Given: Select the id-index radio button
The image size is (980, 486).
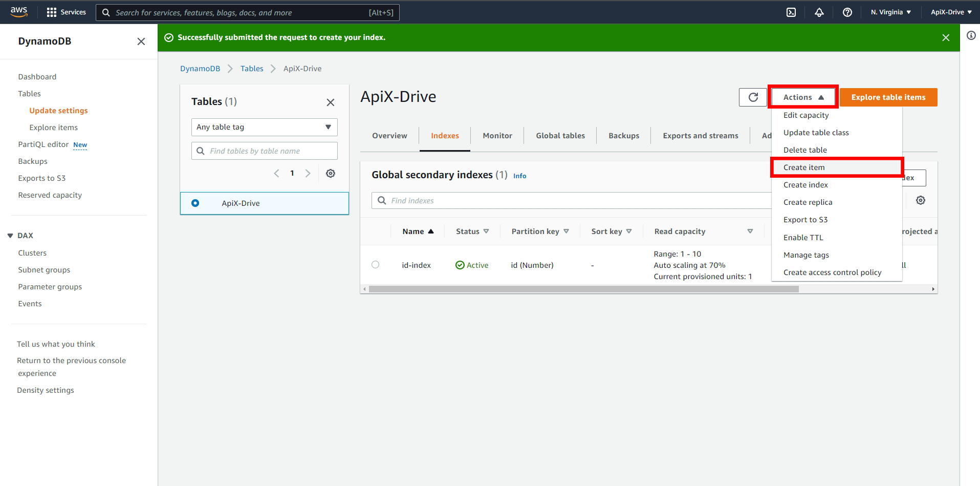Looking at the screenshot, I should [x=375, y=265].
